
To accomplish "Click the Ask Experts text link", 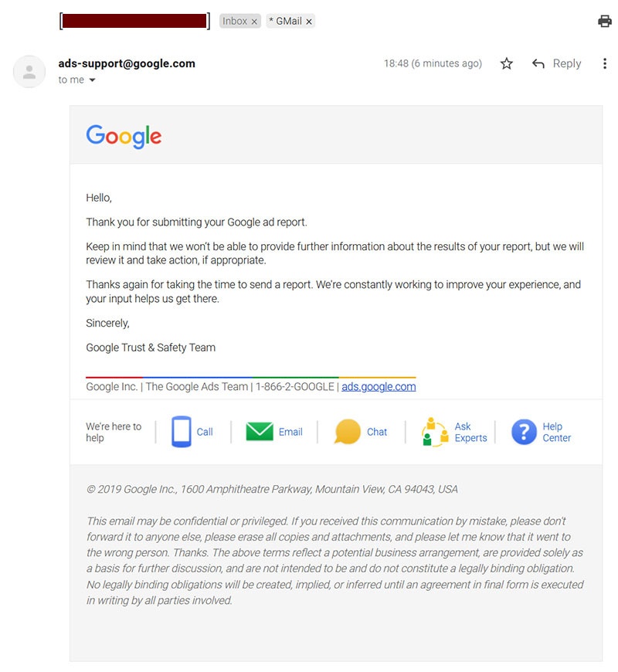I will point(470,432).
